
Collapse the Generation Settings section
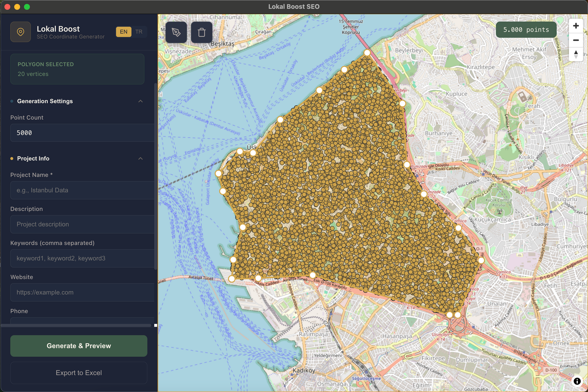tap(141, 101)
